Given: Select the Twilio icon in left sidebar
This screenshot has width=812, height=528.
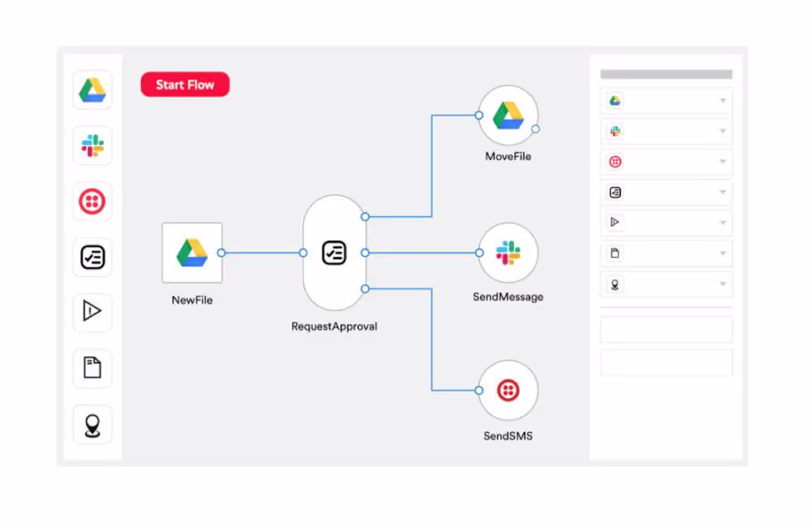Looking at the screenshot, I should [93, 201].
